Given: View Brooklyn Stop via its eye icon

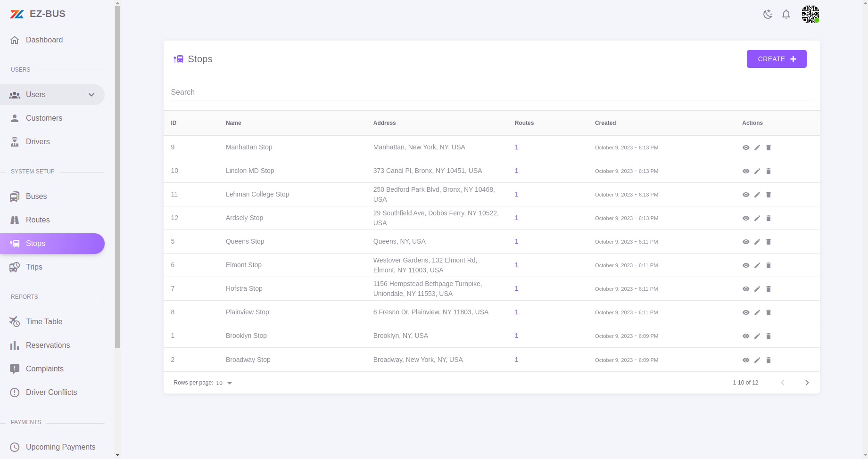Looking at the screenshot, I should (x=746, y=336).
